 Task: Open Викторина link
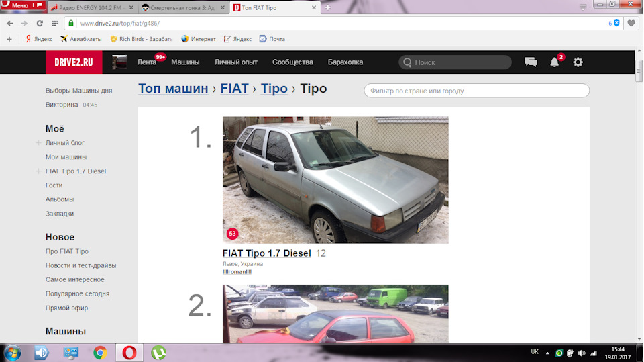[x=62, y=105]
